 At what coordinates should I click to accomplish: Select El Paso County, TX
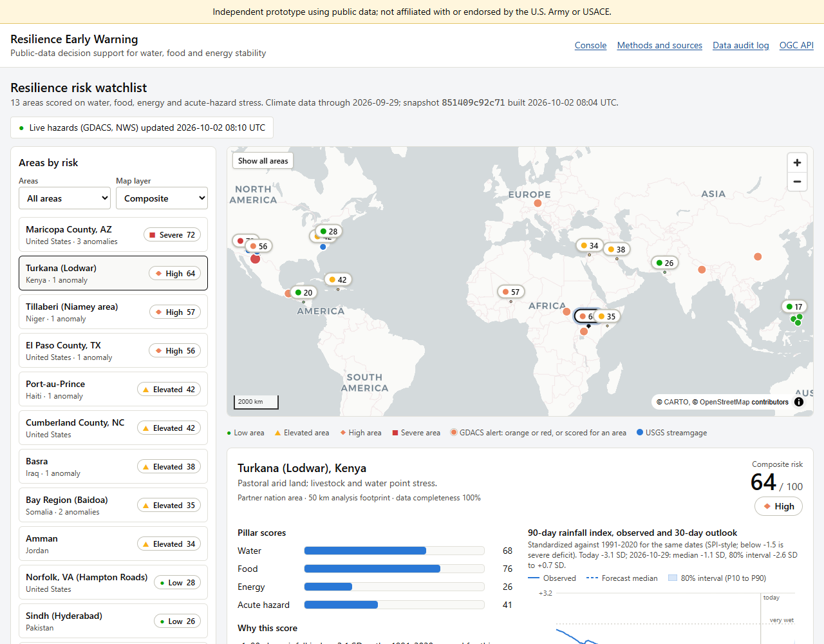[x=113, y=350]
